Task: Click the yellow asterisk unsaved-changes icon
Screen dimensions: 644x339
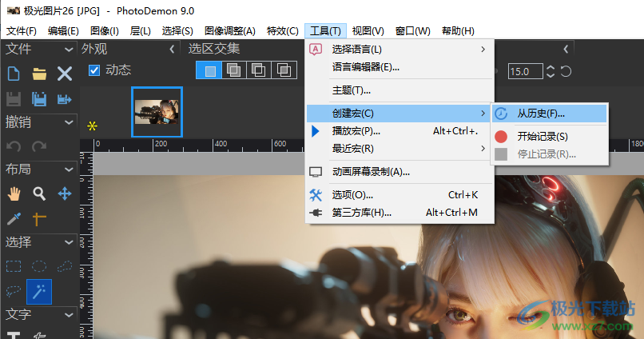Action: pyautogui.click(x=92, y=126)
